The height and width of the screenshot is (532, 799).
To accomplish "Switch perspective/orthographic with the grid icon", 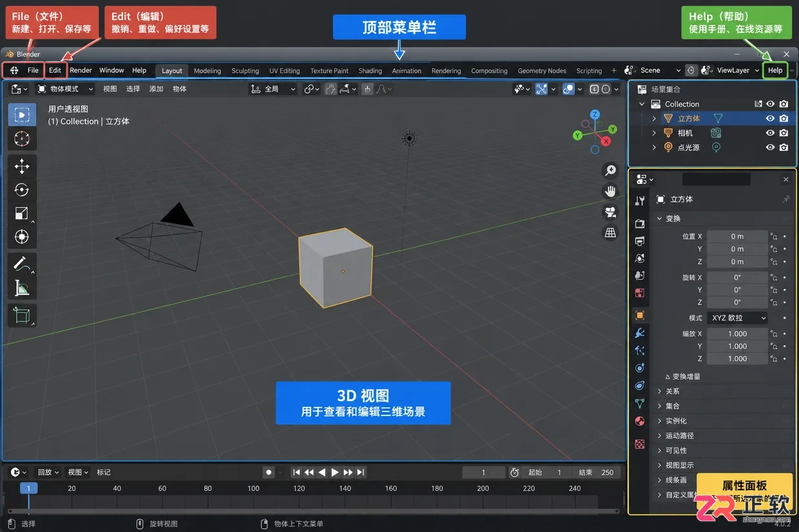I will [x=610, y=233].
